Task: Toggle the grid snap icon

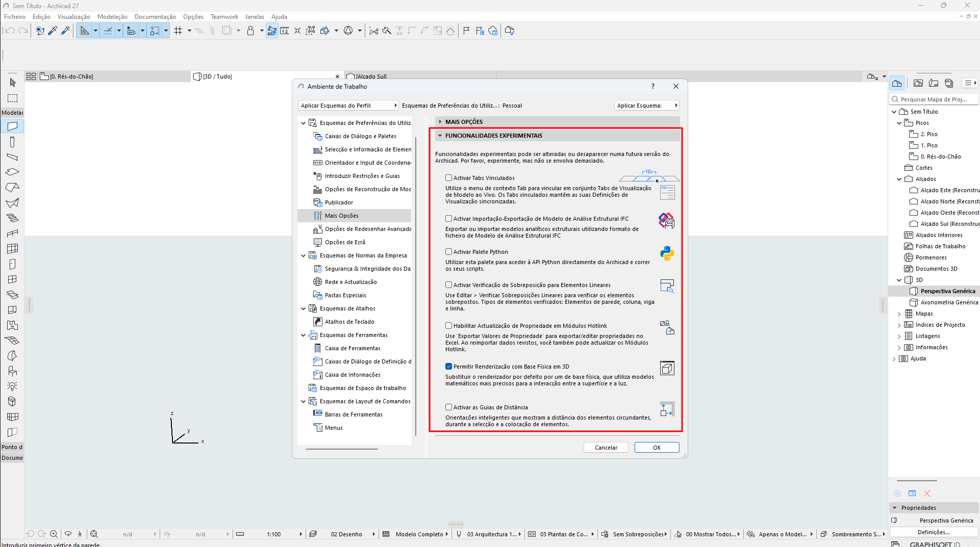Action: point(178,31)
